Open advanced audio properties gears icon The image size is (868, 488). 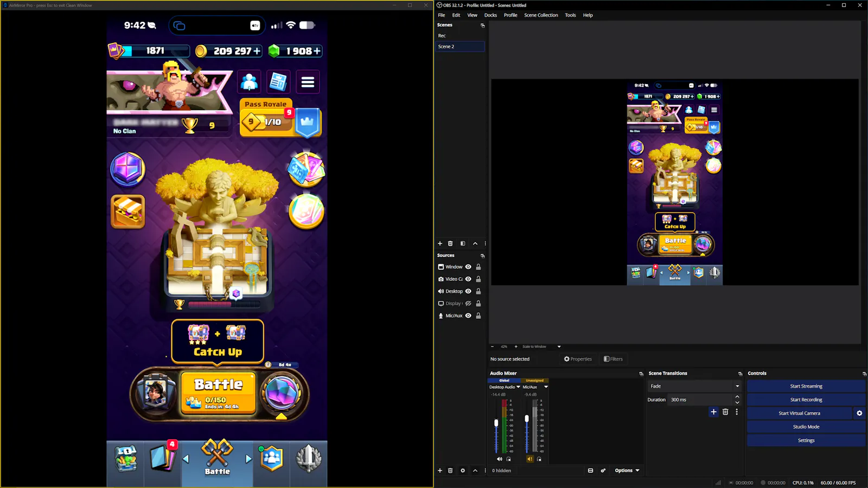point(603,471)
